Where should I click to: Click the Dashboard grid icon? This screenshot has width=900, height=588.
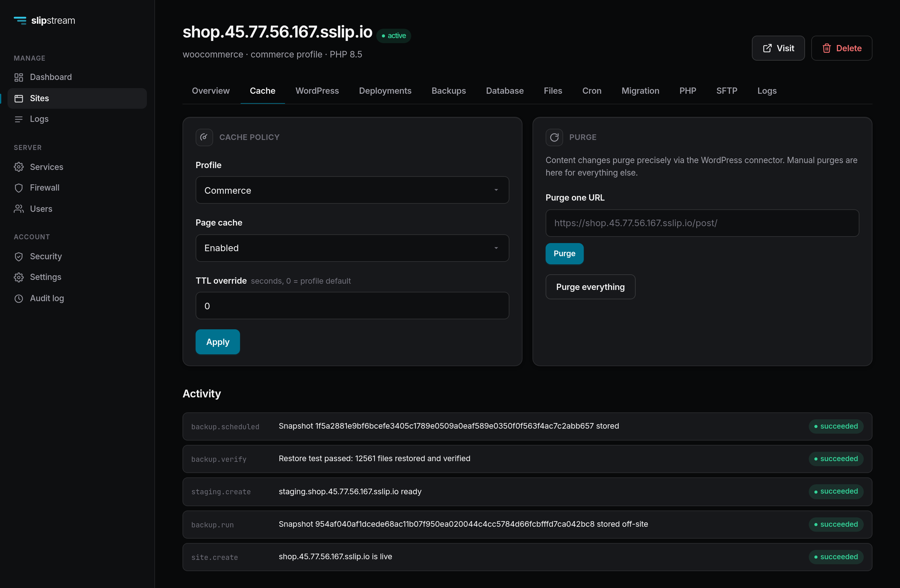18,77
